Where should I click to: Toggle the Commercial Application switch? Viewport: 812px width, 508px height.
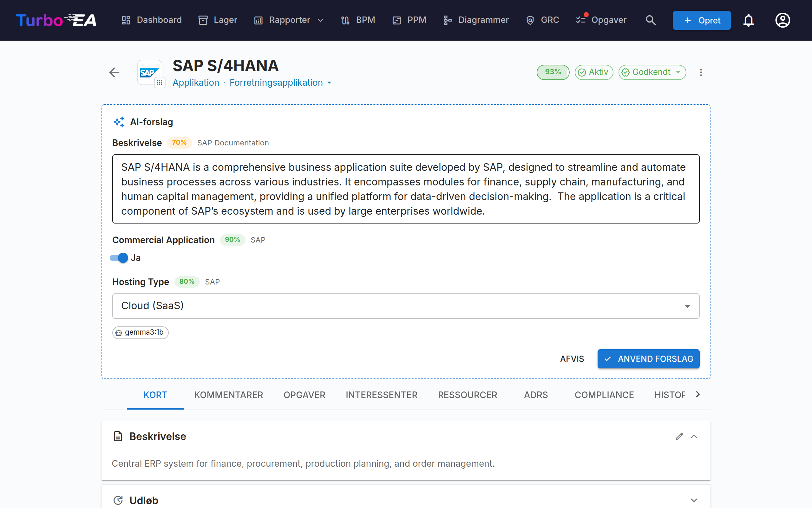tap(119, 258)
